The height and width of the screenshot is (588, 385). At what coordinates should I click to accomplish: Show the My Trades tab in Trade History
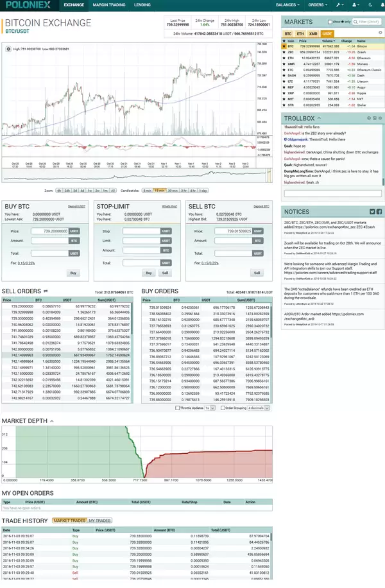(x=99, y=521)
